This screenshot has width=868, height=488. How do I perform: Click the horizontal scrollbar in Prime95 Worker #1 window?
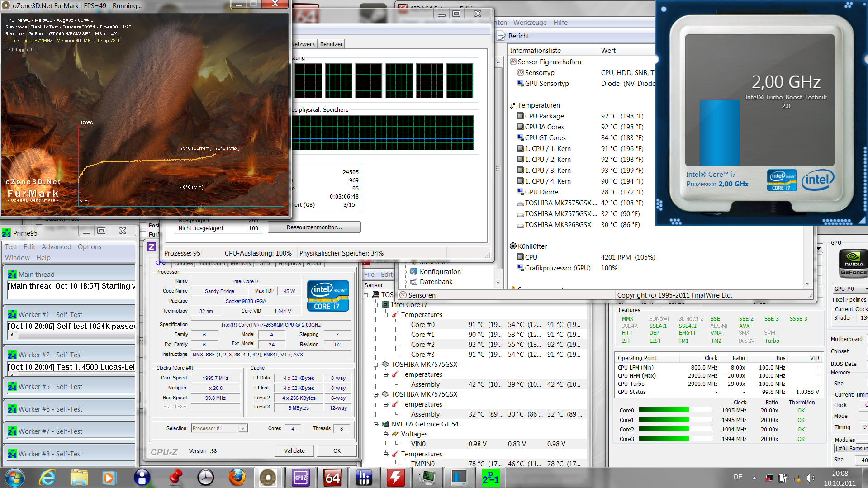72,336
